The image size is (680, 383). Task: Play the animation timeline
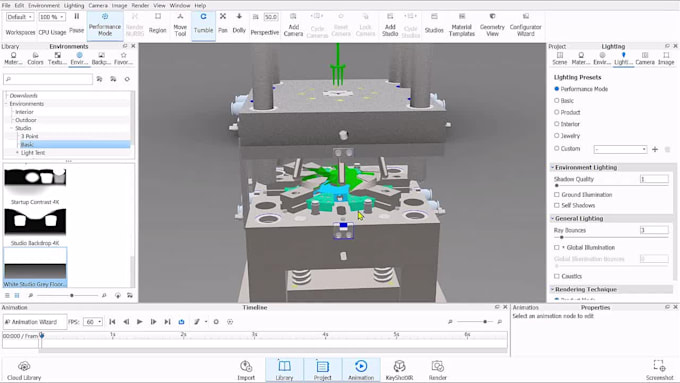(140, 322)
